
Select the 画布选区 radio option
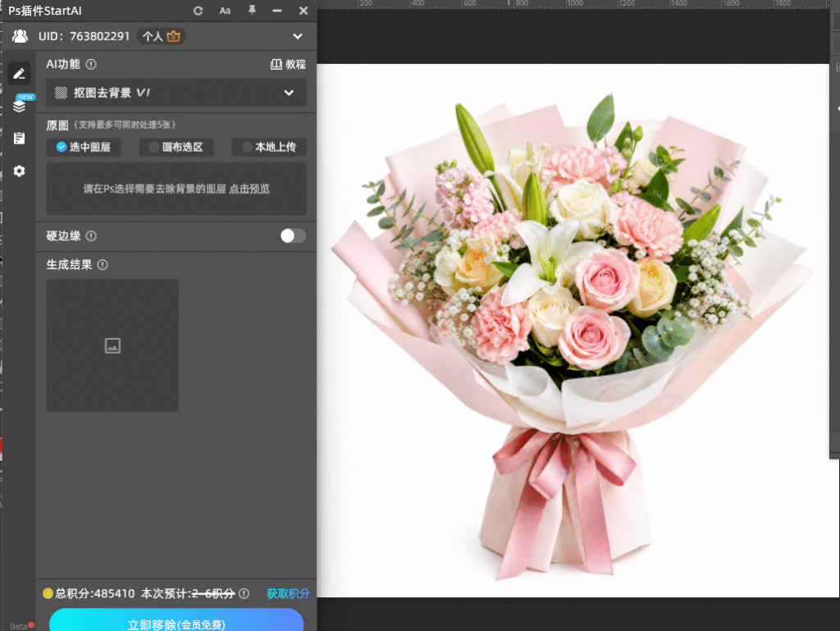(x=176, y=147)
